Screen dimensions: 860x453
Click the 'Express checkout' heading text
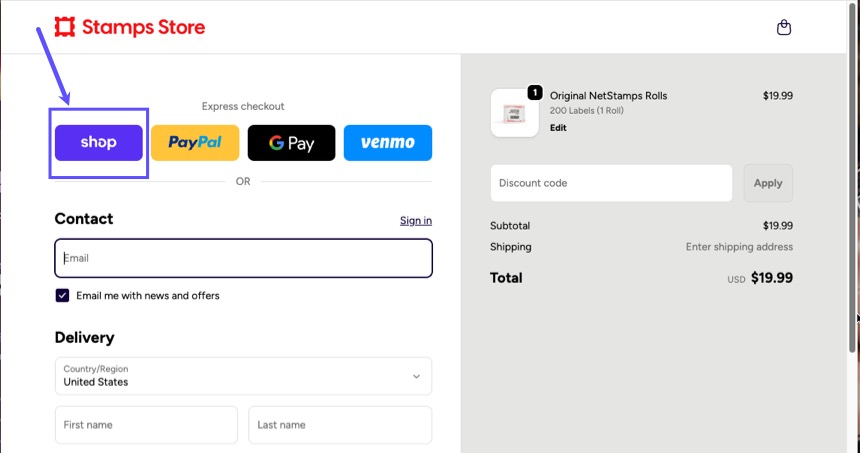pos(243,106)
